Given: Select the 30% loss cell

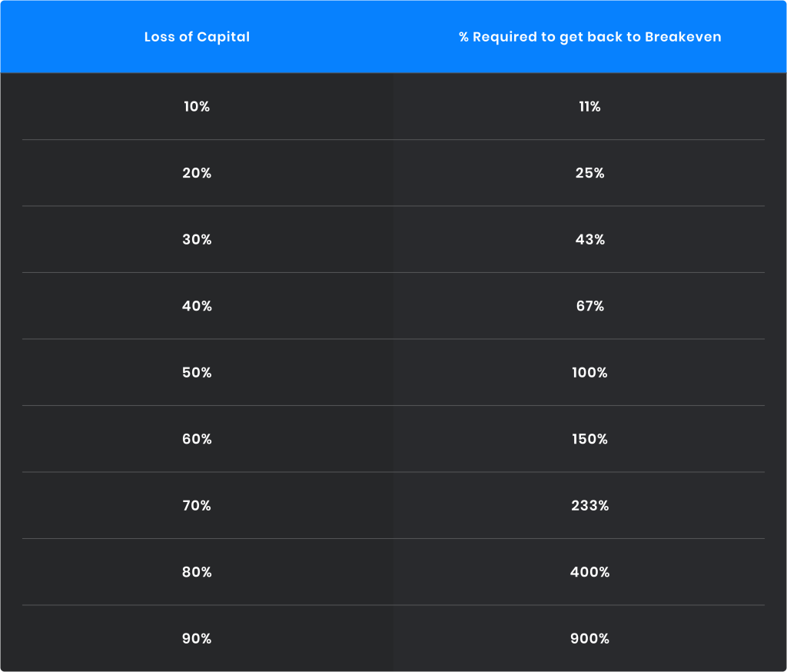Looking at the screenshot, I should pos(197,240).
